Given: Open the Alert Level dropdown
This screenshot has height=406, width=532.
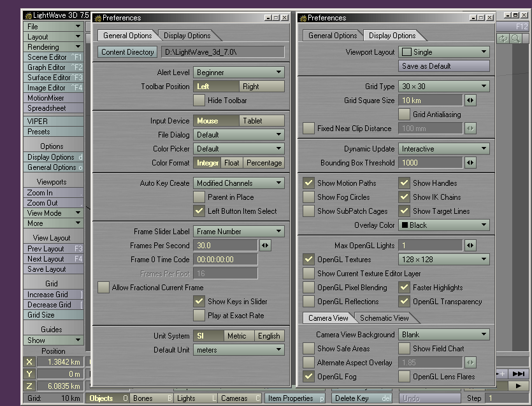Looking at the screenshot, I should (x=239, y=73).
